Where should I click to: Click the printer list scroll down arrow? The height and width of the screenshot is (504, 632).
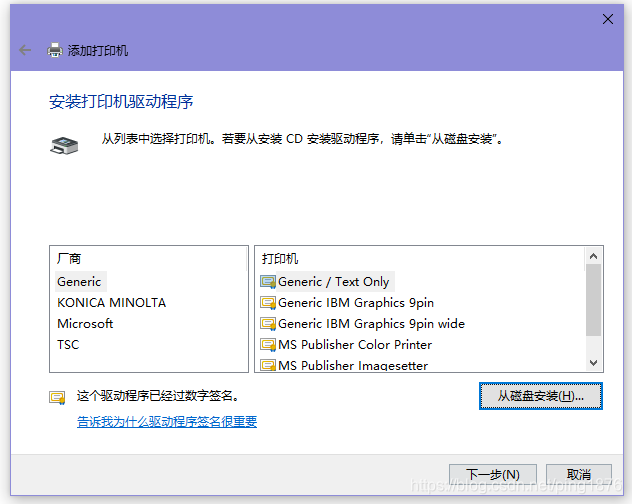point(593,362)
